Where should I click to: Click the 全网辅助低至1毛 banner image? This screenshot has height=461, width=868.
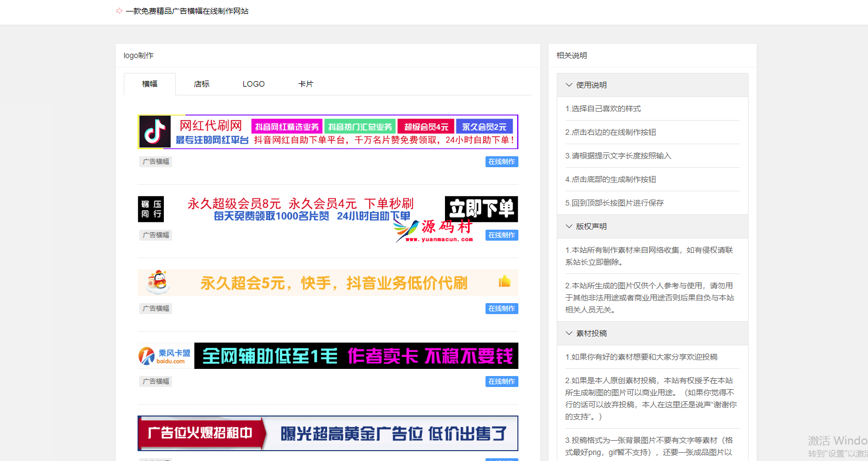[x=356, y=356]
